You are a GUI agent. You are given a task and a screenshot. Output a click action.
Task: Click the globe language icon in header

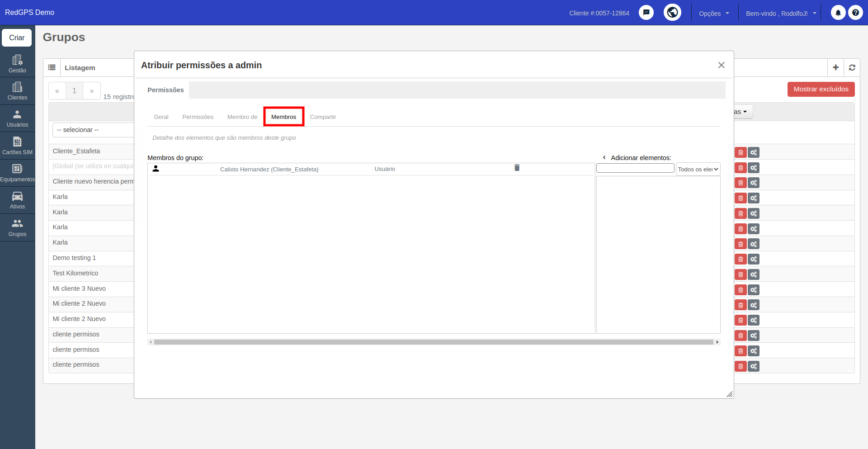coord(672,12)
